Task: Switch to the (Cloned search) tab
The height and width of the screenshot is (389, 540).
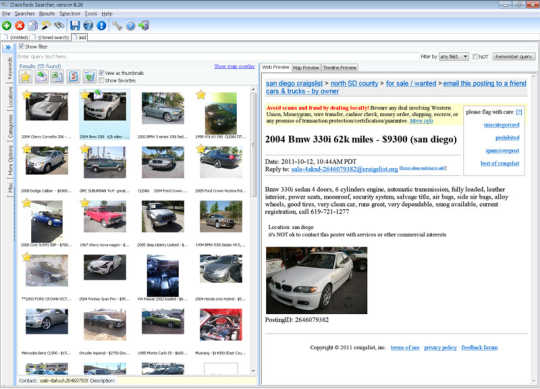Action: coord(51,37)
